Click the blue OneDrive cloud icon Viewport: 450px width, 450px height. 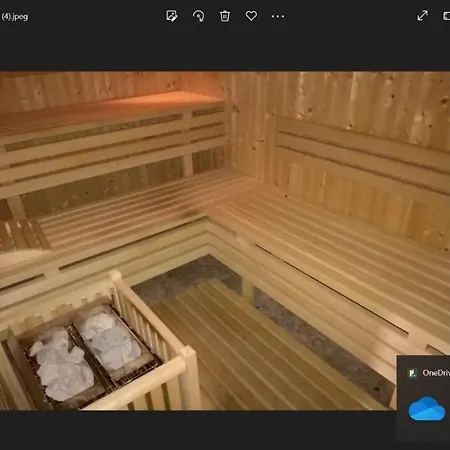click(427, 408)
